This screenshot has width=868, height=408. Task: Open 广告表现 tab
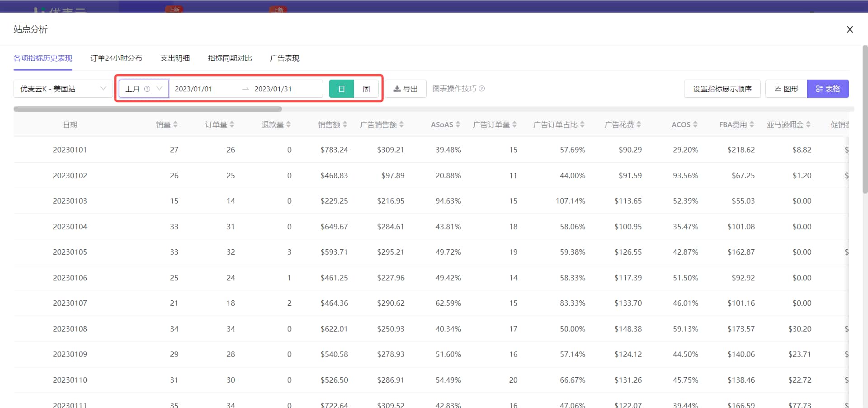coord(284,58)
